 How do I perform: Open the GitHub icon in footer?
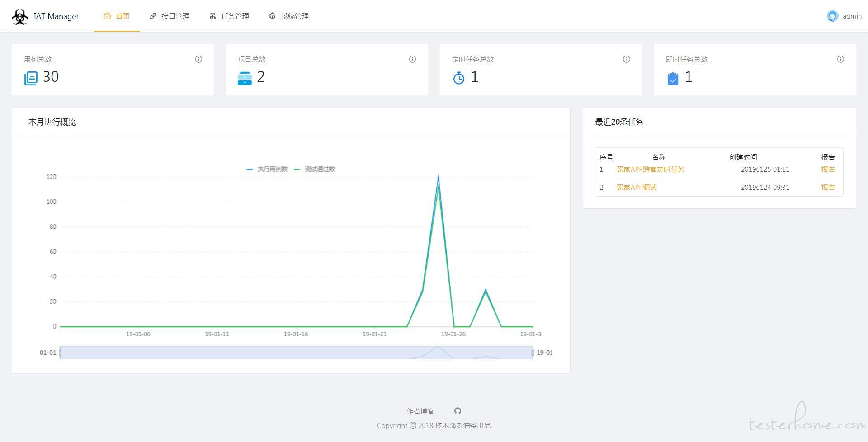pyautogui.click(x=458, y=411)
